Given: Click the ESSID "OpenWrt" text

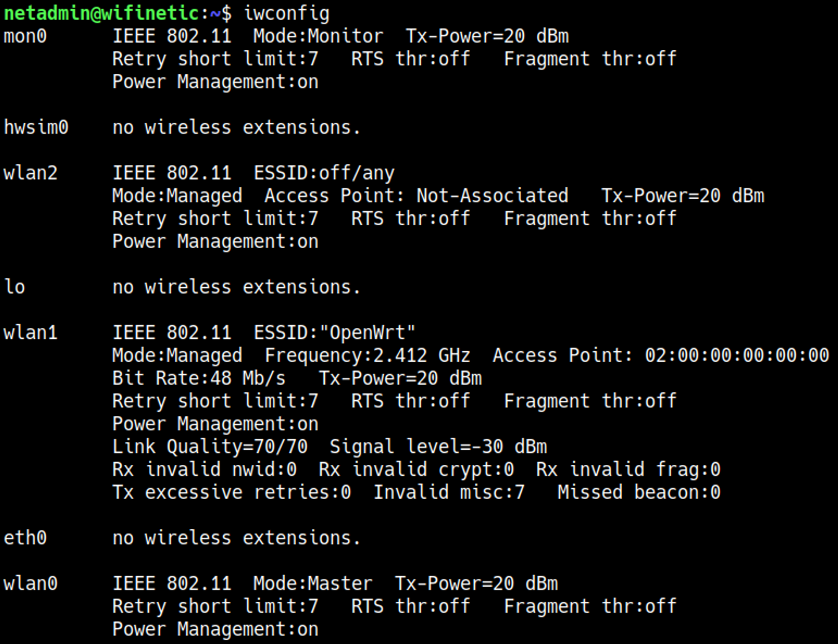Looking at the screenshot, I should 334,333.
